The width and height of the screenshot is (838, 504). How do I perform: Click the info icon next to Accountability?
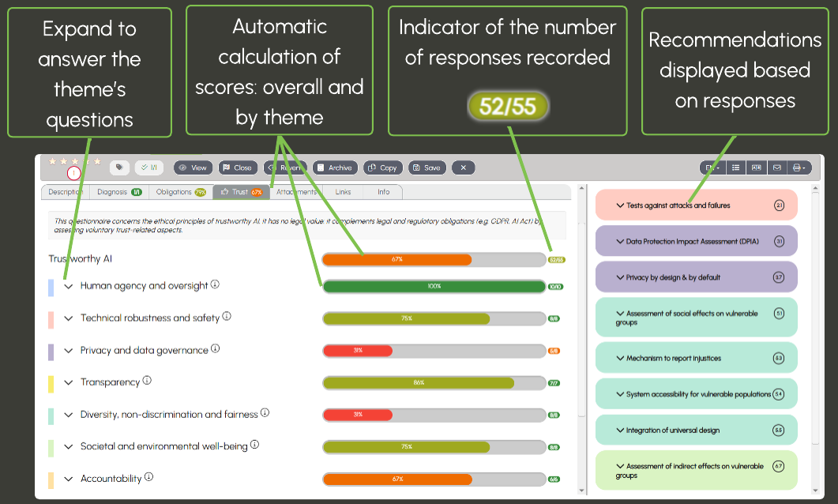tap(148, 478)
